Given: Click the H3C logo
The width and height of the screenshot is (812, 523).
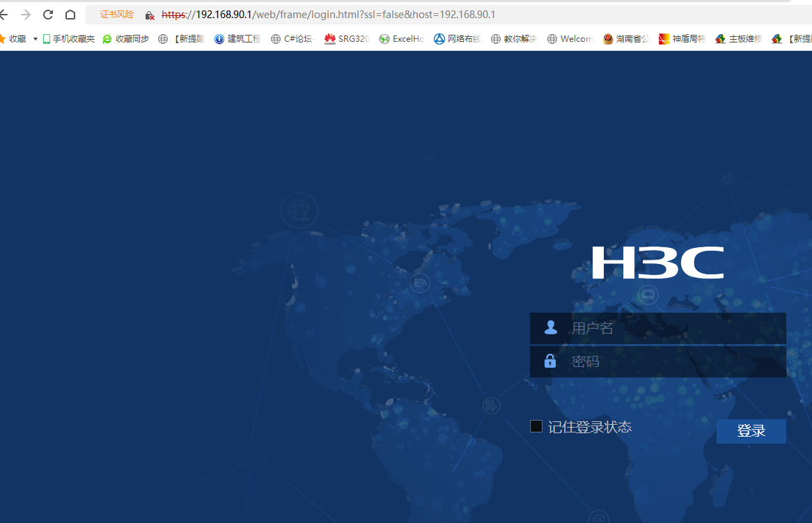Looking at the screenshot, I should click(657, 263).
